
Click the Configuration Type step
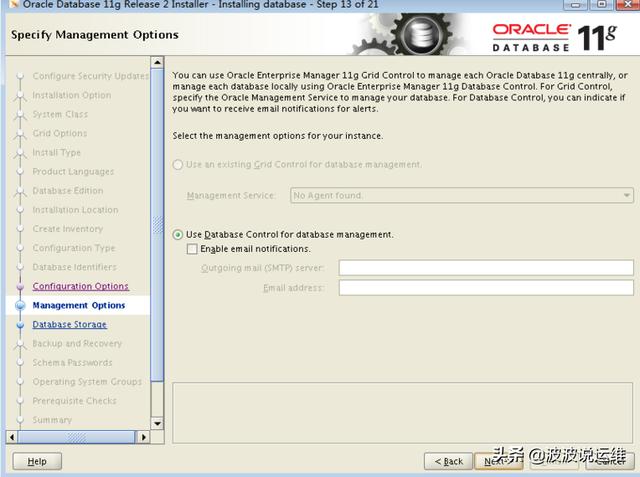74,248
